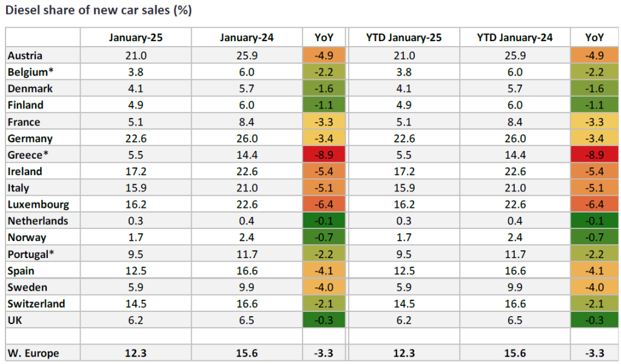Select UK's green -0.3 cell in last YoY column
This screenshot has width=621, height=364.
coord(594,320)
